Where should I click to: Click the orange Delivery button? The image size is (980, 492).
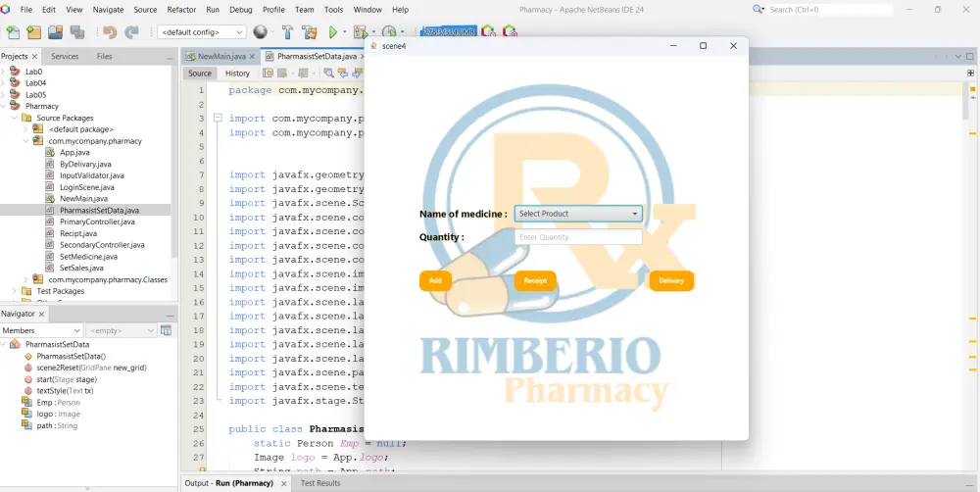tap(671, 280)
